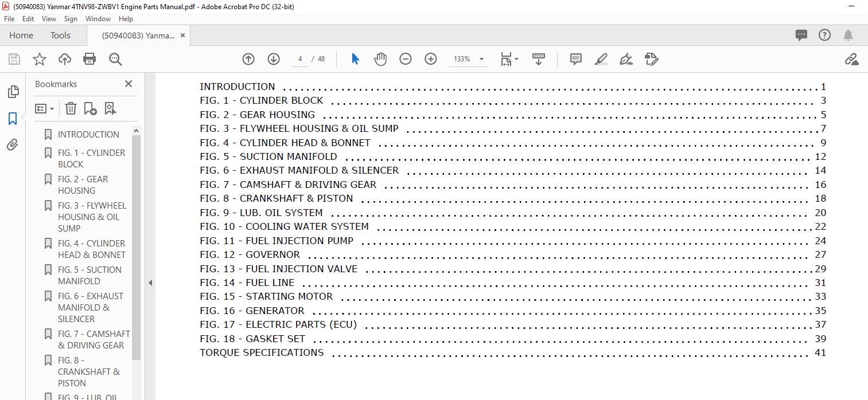Add a new bookmark

tap(90, 108)
